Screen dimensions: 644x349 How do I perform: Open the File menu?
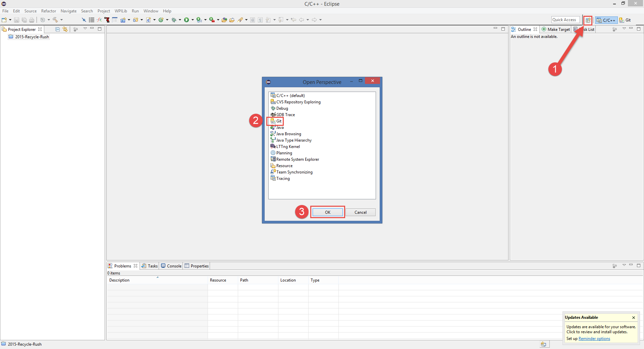[x=5, y=11]
